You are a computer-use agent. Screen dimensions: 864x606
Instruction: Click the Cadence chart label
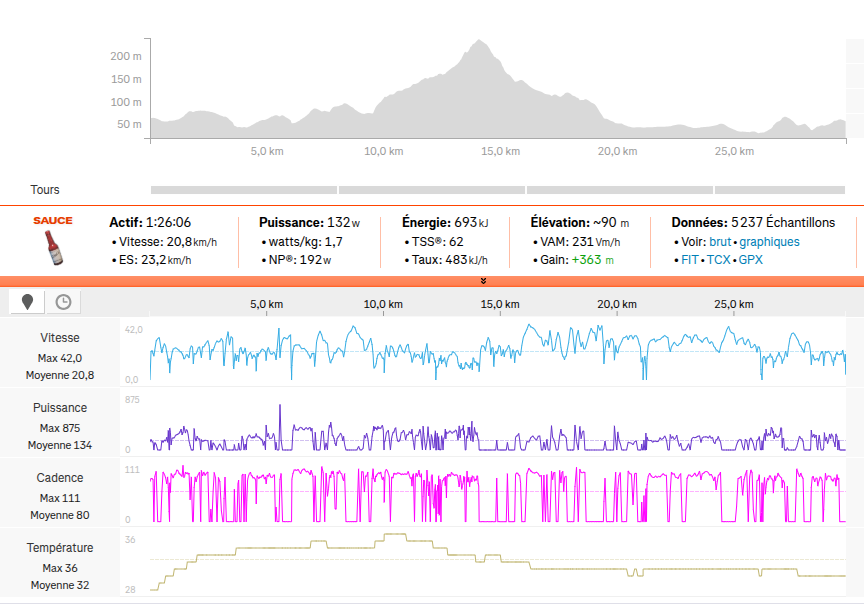tap(60, 478)
